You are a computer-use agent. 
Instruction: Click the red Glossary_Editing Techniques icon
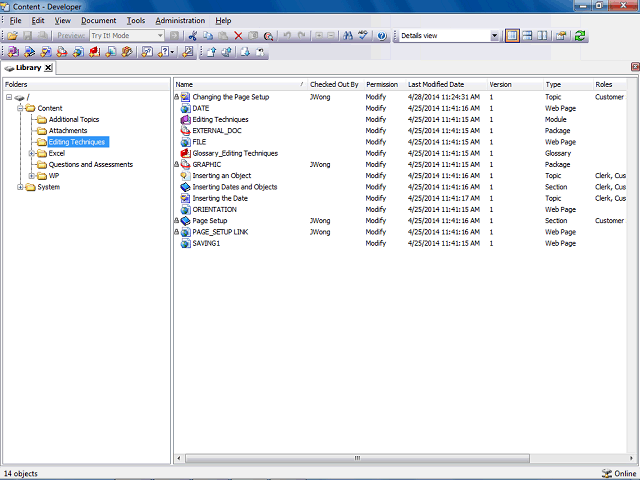[x=185, y=153]
